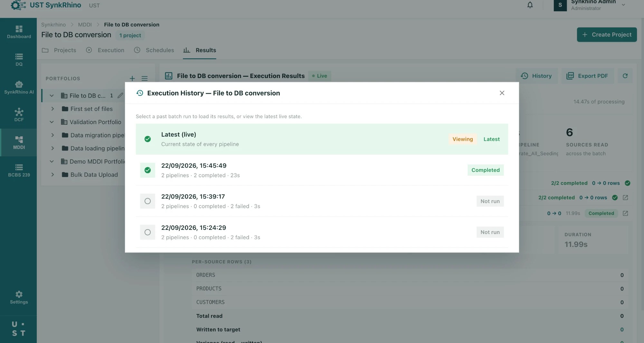This screenshot has height=343, width=644.
Task: Expand the Data migration pipeline folder
Action: click(52, 135)
